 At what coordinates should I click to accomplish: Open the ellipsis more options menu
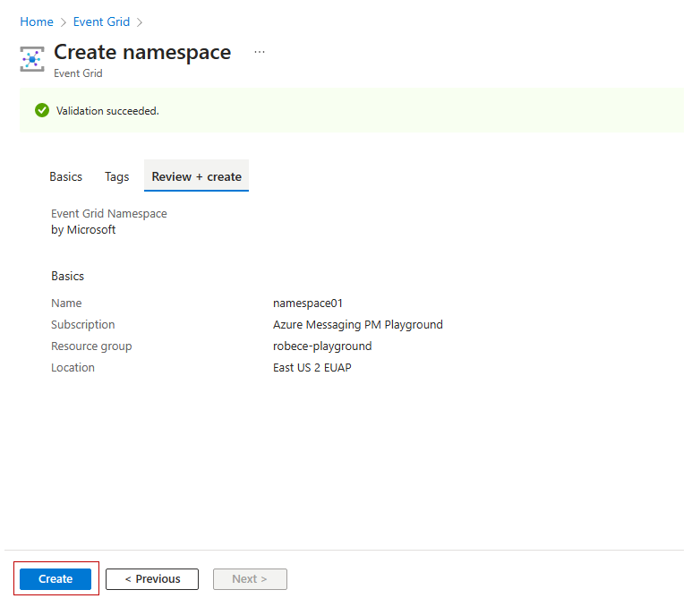coord(260,52)
